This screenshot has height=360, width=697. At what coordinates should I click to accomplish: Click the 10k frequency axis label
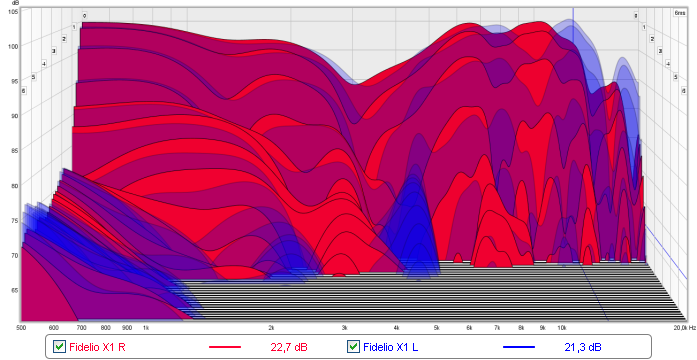coord(562,328)
